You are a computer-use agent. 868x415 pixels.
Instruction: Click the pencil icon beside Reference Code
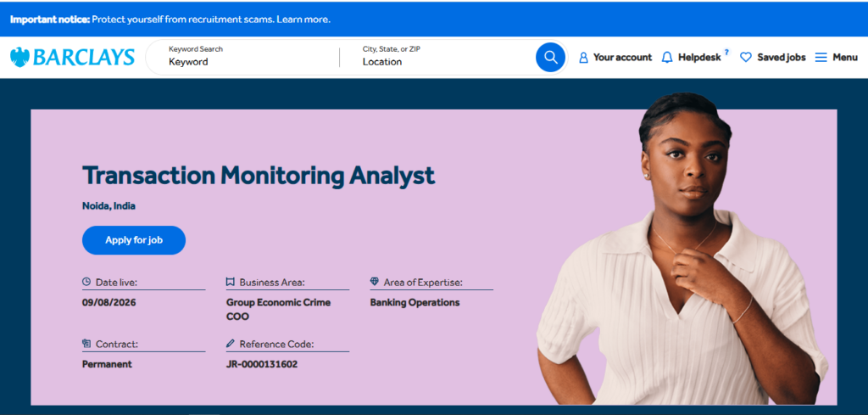pyautogui.click(x=231, y=344)
